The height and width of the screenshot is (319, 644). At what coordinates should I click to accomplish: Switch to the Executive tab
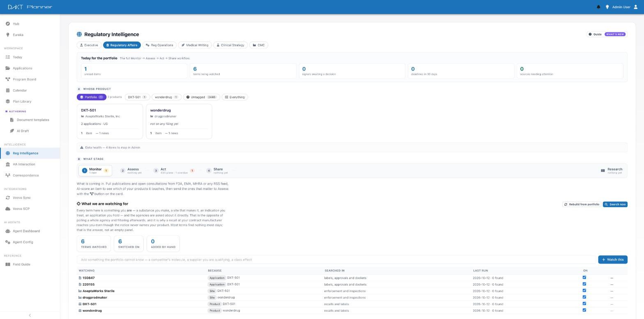(x=89, y=45)
